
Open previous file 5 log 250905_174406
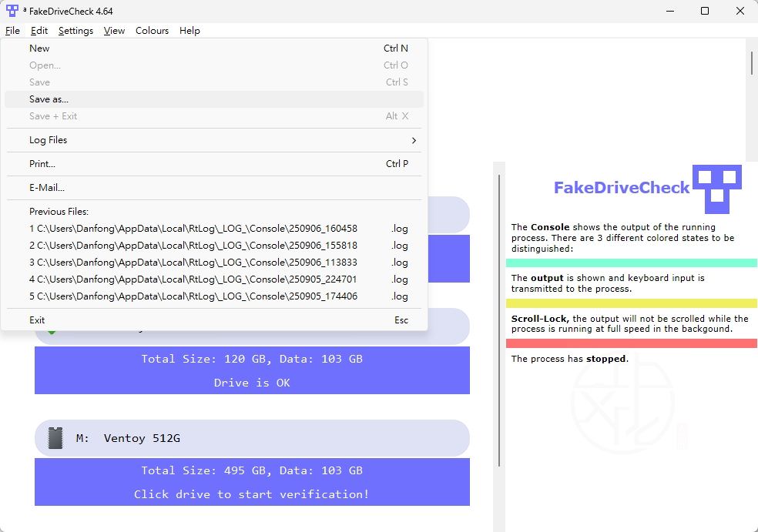pyautogui.click(x=214, y=296)
